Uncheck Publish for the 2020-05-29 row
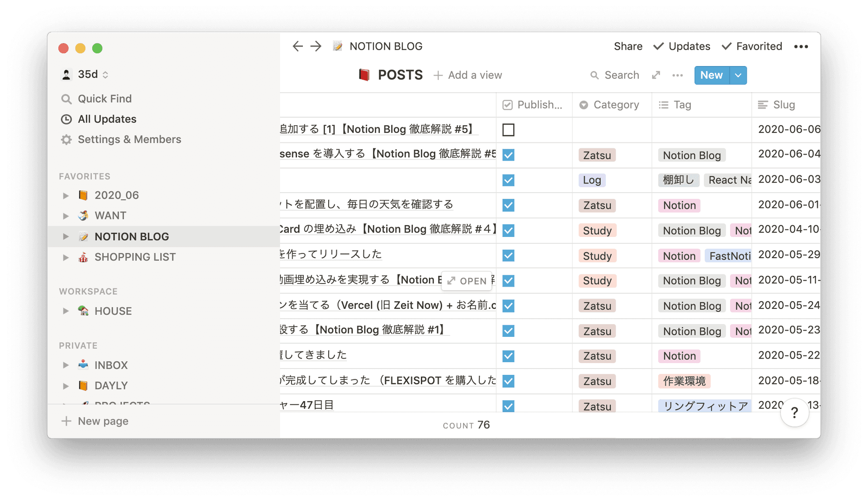Viewport: 868px width, 501px height. [x=509, y=256]
